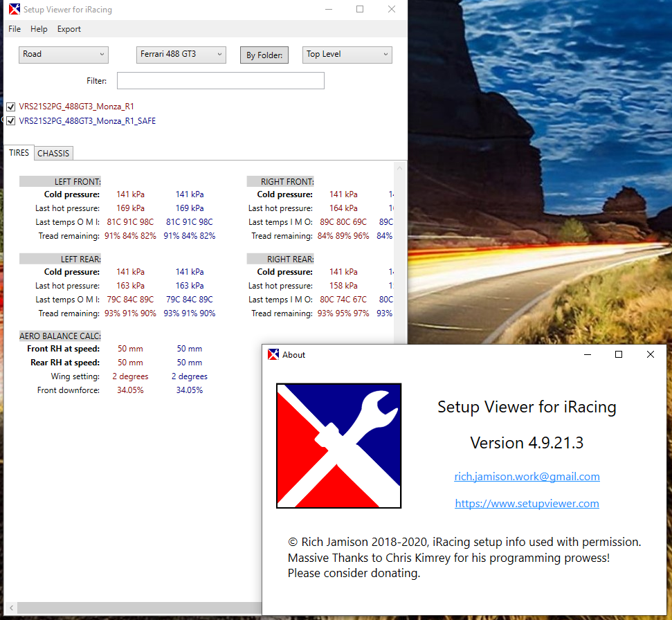Click the About window title bar icon
The image size is (672, 620).
273,354
